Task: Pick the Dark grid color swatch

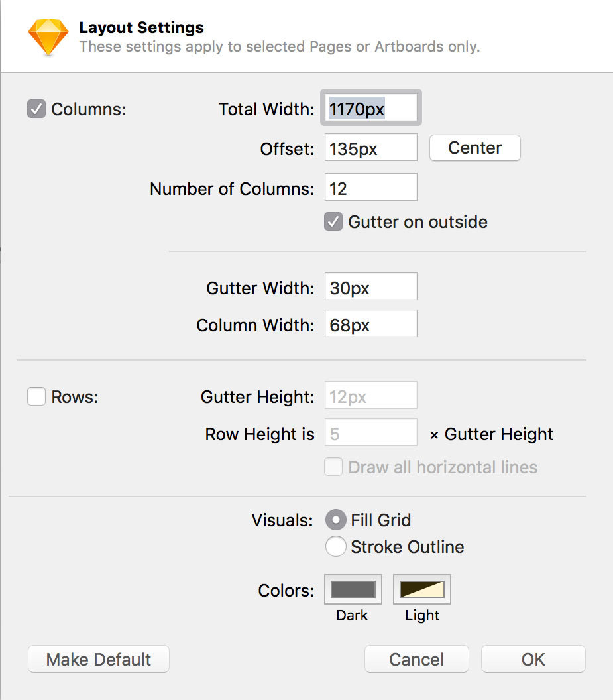Action: (353, 589)
